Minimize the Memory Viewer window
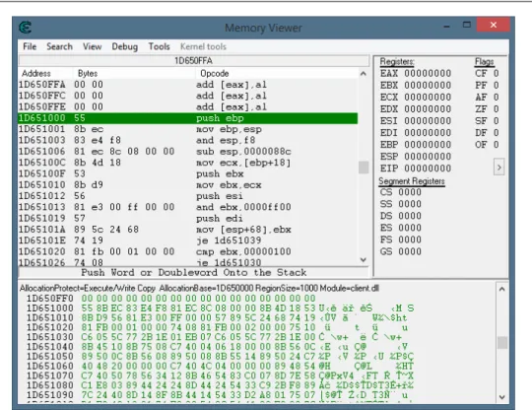Viewport: 532px width, 410px height. point(447,27)
